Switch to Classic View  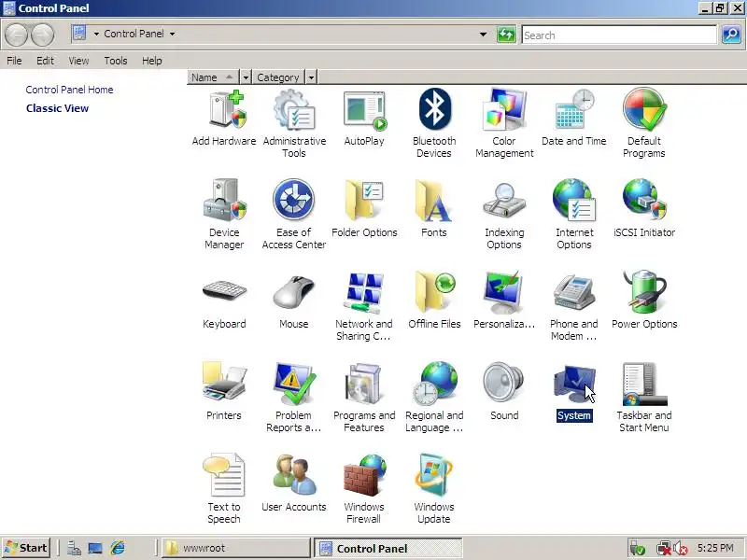coord(57,108)
